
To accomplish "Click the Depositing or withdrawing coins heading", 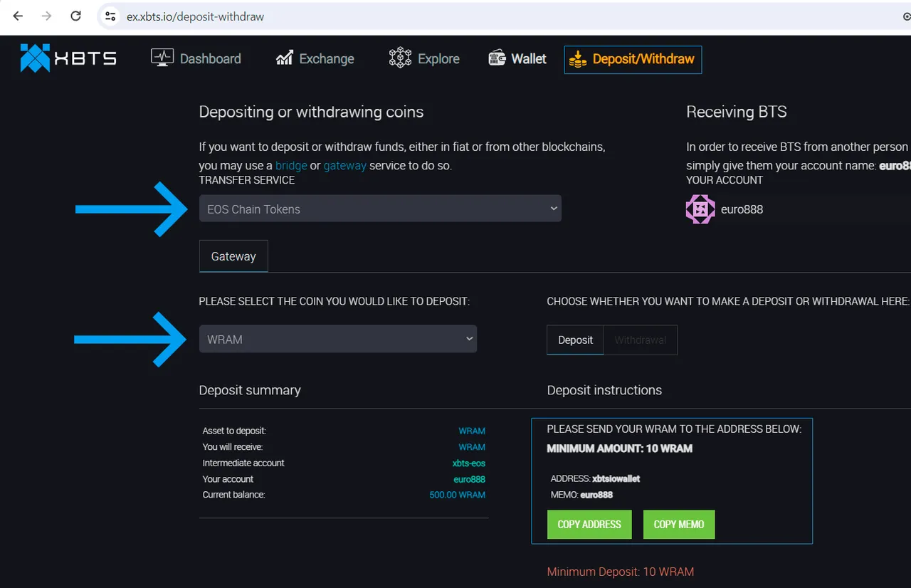I will pos(311,112).
